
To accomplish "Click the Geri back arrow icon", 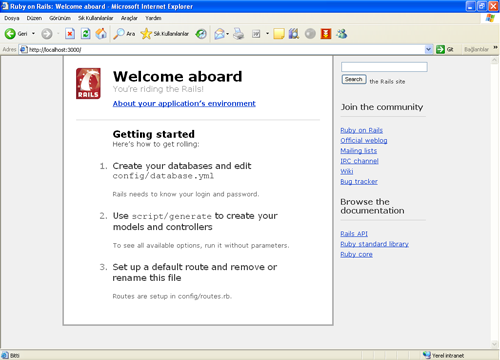I will 10,34.
